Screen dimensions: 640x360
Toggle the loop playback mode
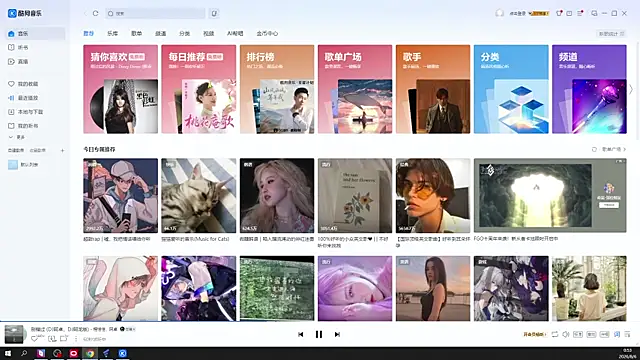coord(555,334)
